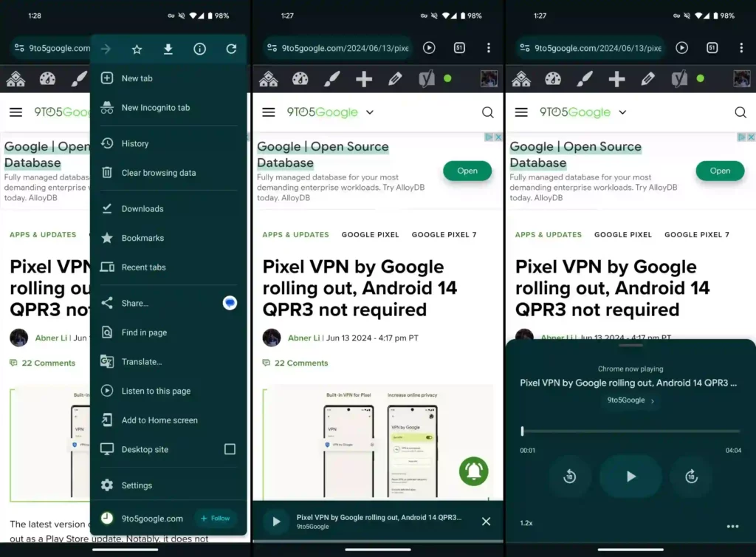Image resolution: width=756 pixels, height=557 pixels.
Task: Open page info icon in Chrome menu
Action: 199,49
